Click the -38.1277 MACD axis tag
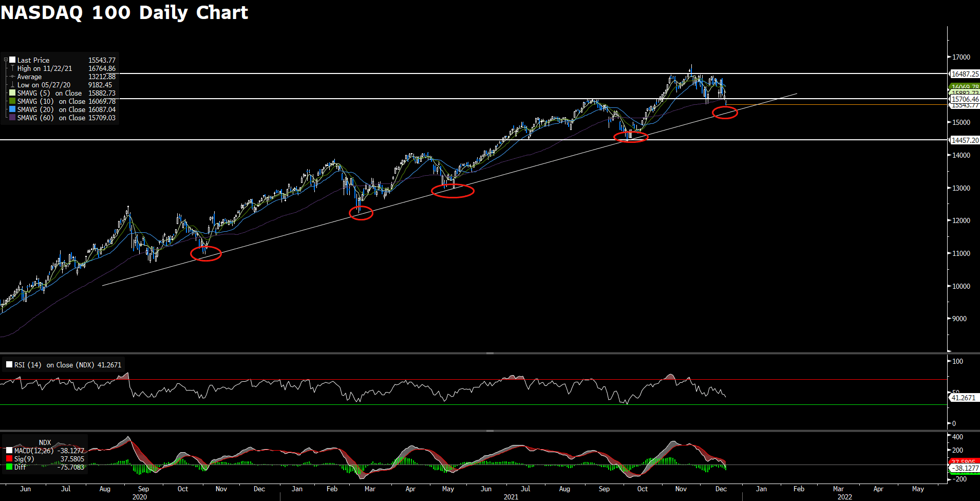This screenshot has width=980, height=501. click(965, 468)
